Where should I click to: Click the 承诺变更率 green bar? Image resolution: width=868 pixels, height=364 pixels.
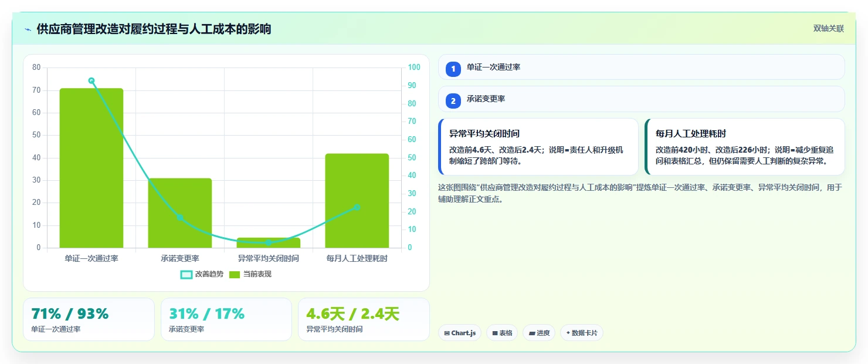pos(180,213)
